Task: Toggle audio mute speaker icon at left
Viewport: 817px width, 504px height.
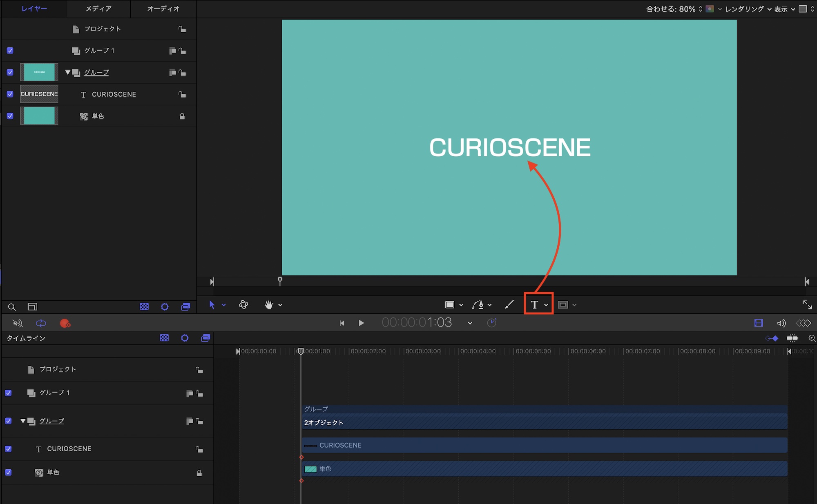Action: [18, 323]
